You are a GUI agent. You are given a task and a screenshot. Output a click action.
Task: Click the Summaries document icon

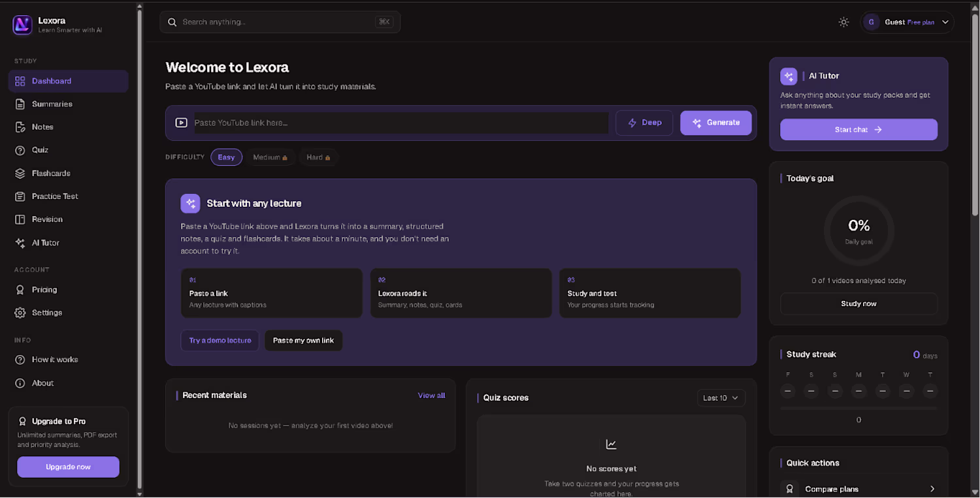coord(20,104)
